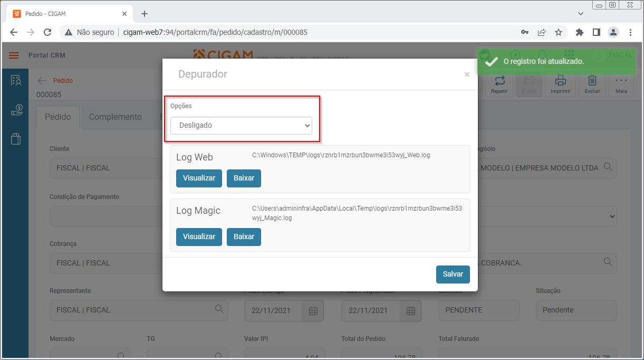644x360 pixels.
Task: Open calendar for Prazo Entrega date
Action: (x=313, y=310)
